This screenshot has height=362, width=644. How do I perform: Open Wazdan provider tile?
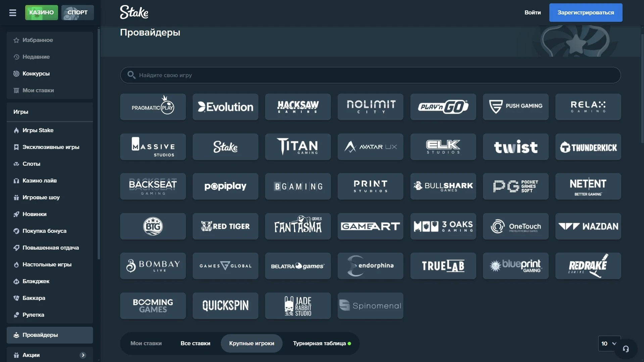point(588,226)
